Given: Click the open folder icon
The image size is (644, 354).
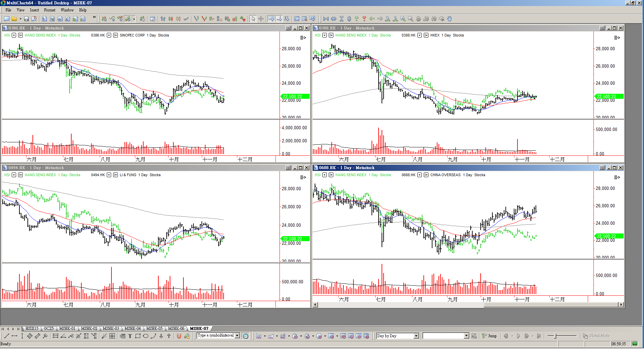Looking at the screenshot, I should [x=14, y=19].
